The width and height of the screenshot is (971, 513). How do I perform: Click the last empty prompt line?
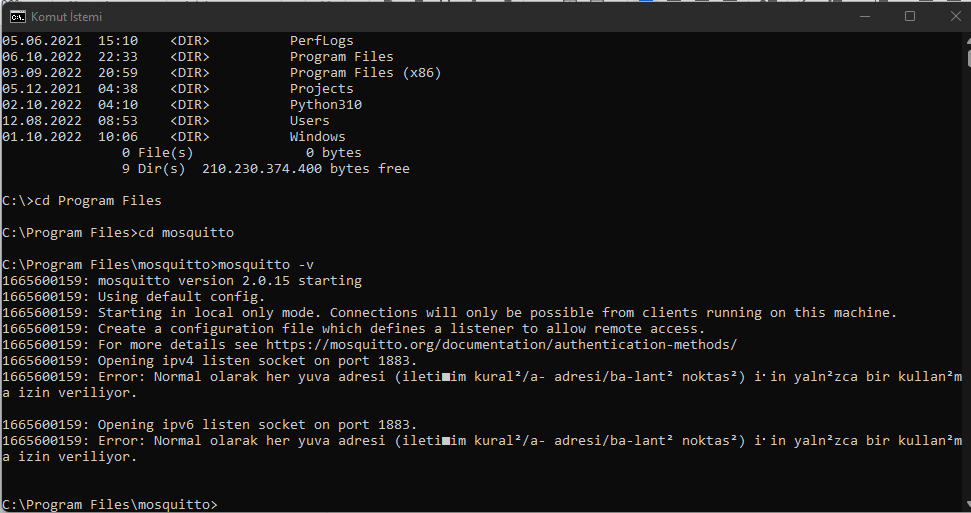coord(110,504)
